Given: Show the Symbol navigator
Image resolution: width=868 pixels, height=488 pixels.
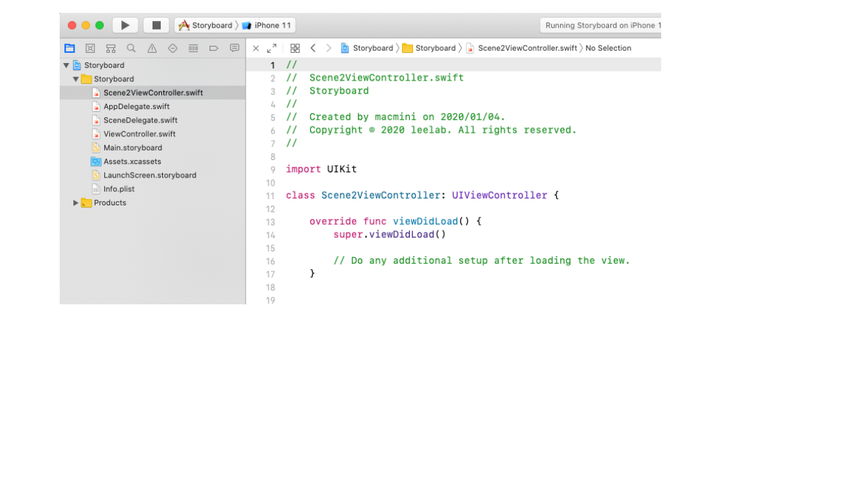Looking at the screenshot, I should [x=111, y=48].
